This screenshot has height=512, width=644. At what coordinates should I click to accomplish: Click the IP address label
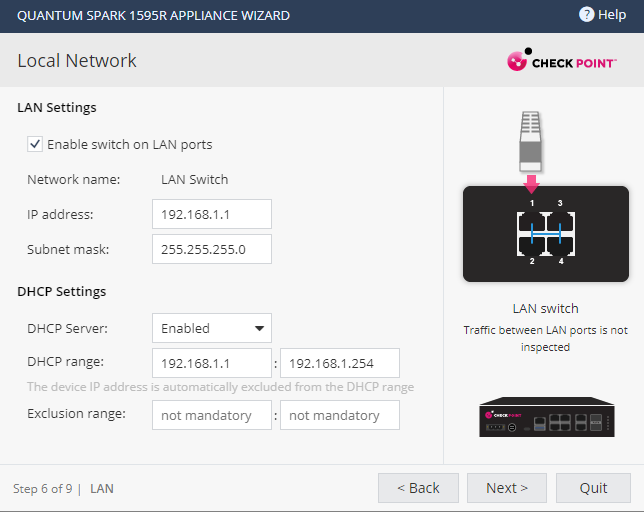[60, 214]
